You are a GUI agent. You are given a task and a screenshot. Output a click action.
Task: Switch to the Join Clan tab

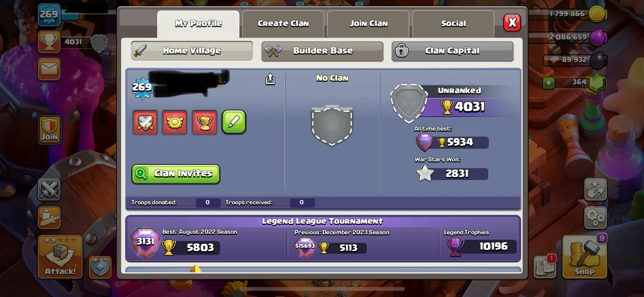click(368, 24)
